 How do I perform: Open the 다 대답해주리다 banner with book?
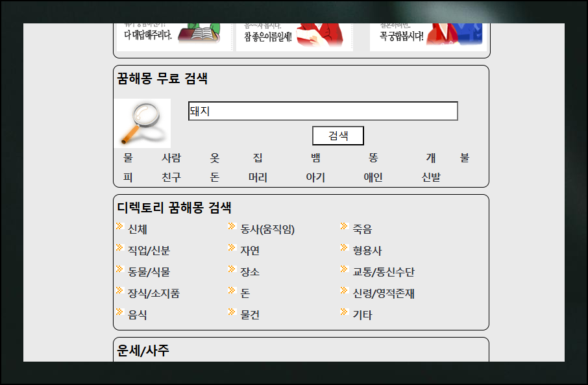tap(175, 37)
